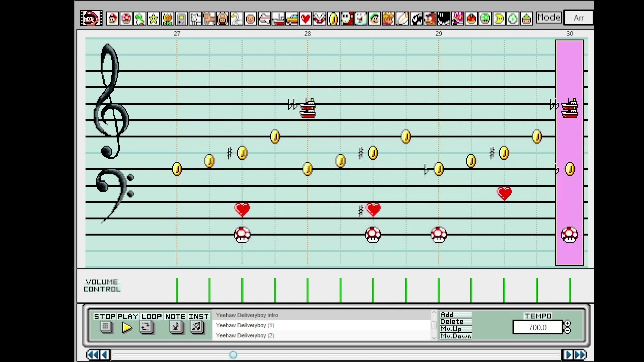Select the Princess Peach instrument
The image size is (644, 362).
[388, 19]
